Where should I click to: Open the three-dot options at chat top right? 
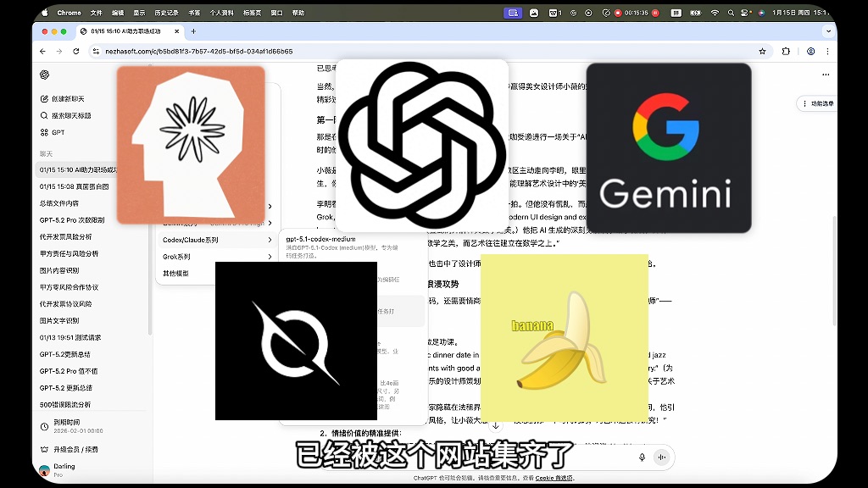[x=826, y=75]
